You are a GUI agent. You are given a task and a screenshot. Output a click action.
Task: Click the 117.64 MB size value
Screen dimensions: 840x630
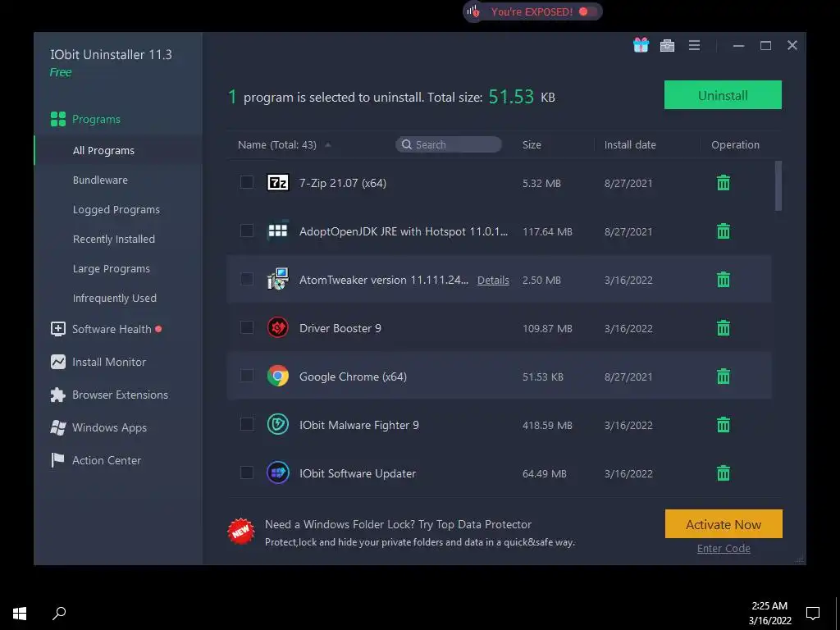tap(547, 232)
